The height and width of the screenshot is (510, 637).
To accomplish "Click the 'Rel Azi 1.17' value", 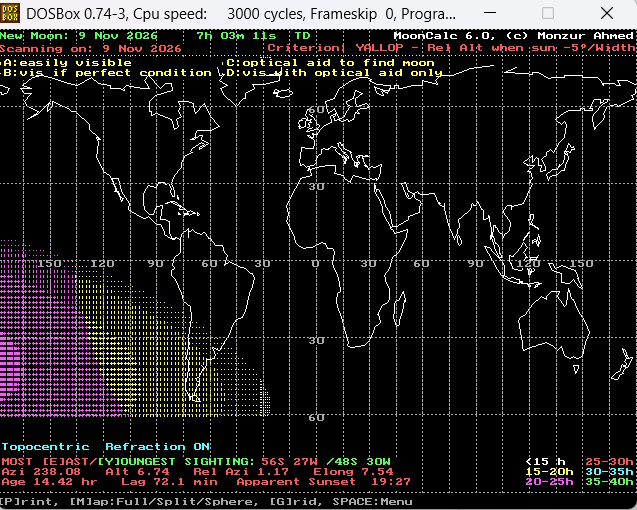I will (x=241, y=472).
